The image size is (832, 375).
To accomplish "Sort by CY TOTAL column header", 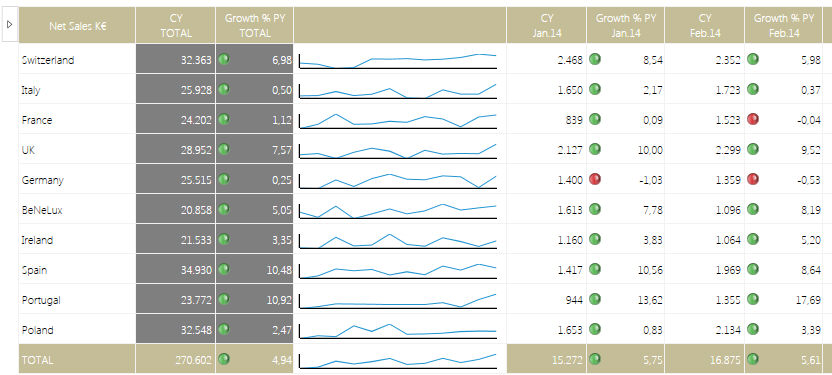I will (176, 25).
